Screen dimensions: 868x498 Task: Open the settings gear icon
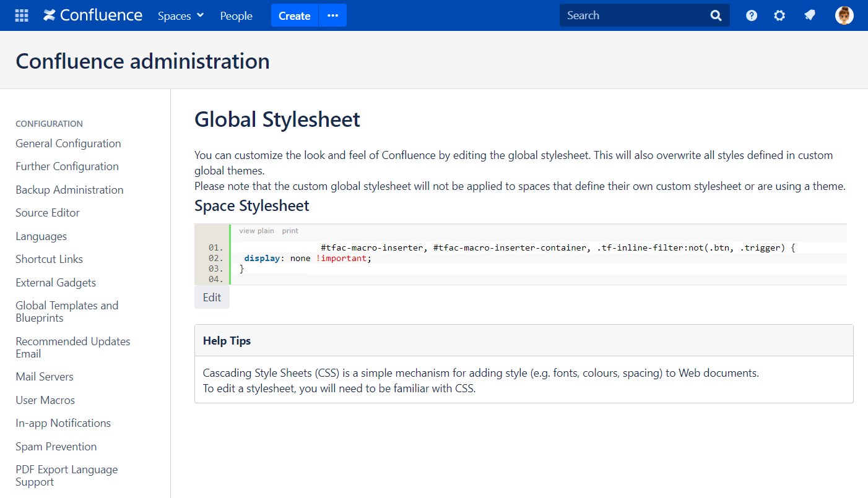coord(779,15)
